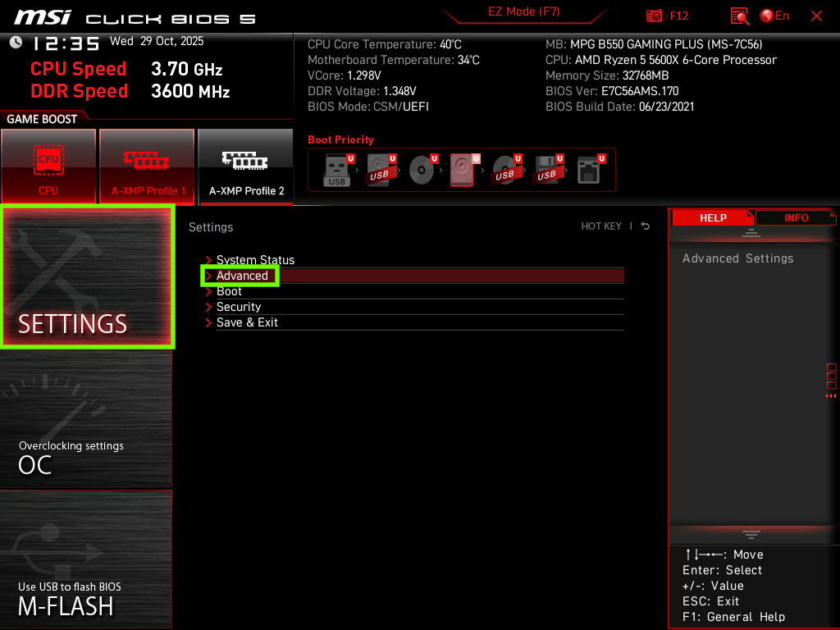
Task: Switch to EZ Mode (F7)
Action: 524,13
